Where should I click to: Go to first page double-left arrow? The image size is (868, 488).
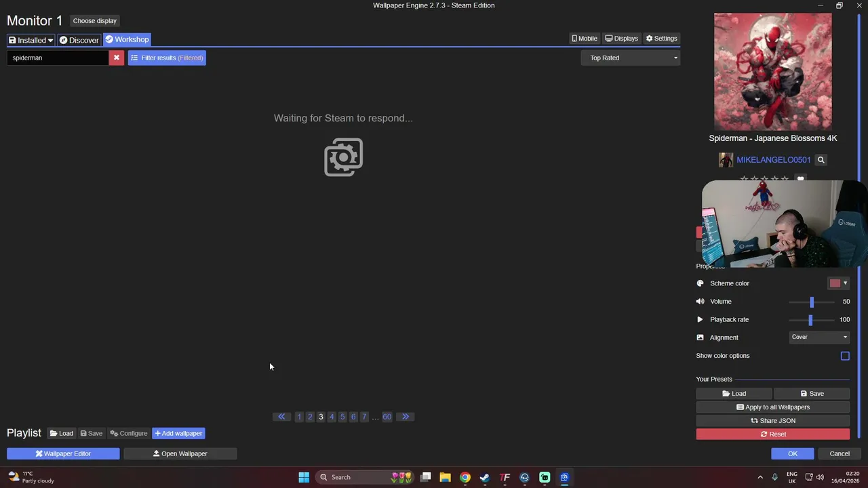(281, 417)
